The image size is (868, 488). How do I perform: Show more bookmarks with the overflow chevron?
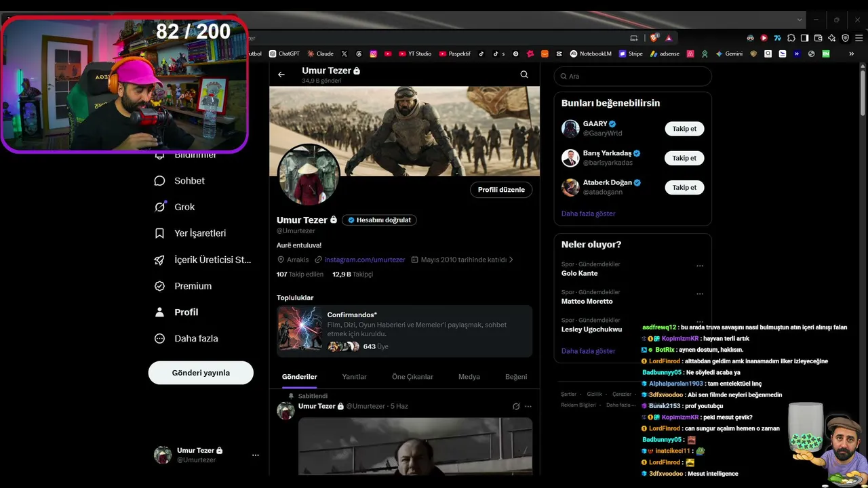[852, 54]
